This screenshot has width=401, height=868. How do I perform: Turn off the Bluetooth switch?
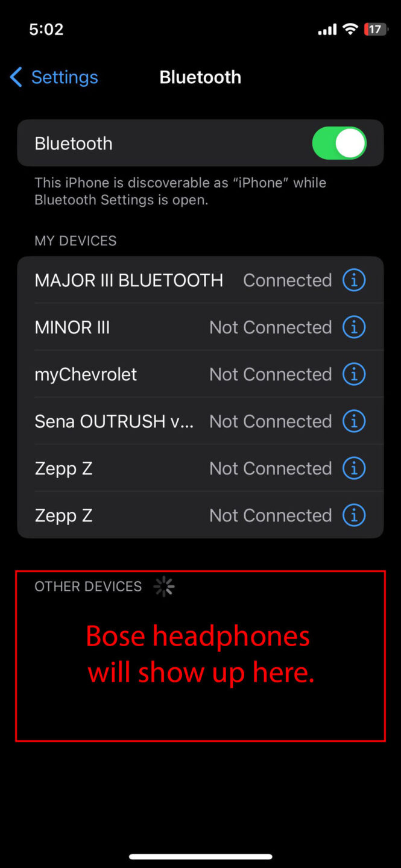tap(339, 143)
